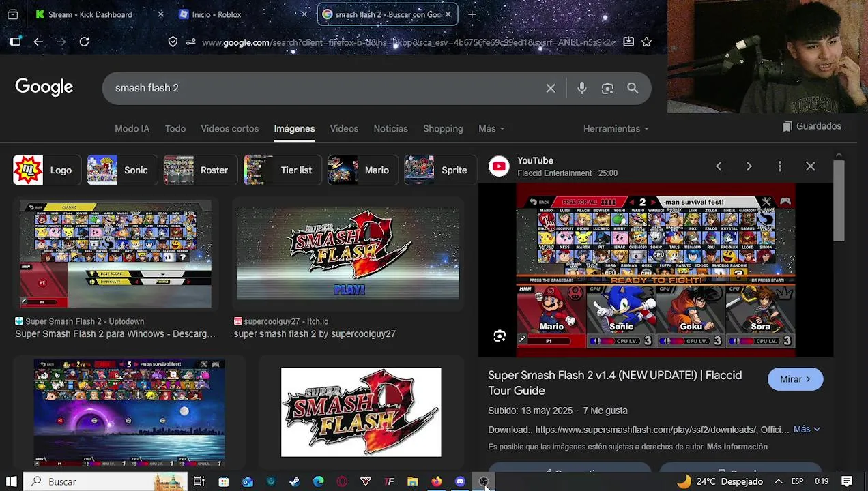Viewport: 868px width, 491px height.
Task: Open the Windows Start menu
Action: (x=12, y=481)
